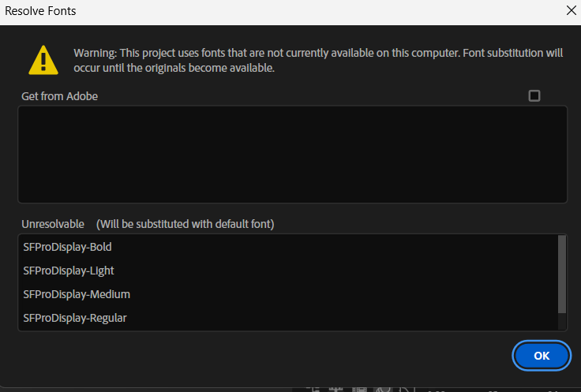Select the SFProDisplay-Light font entry
The width and height of the screenshot is (581, 392).
69,271
